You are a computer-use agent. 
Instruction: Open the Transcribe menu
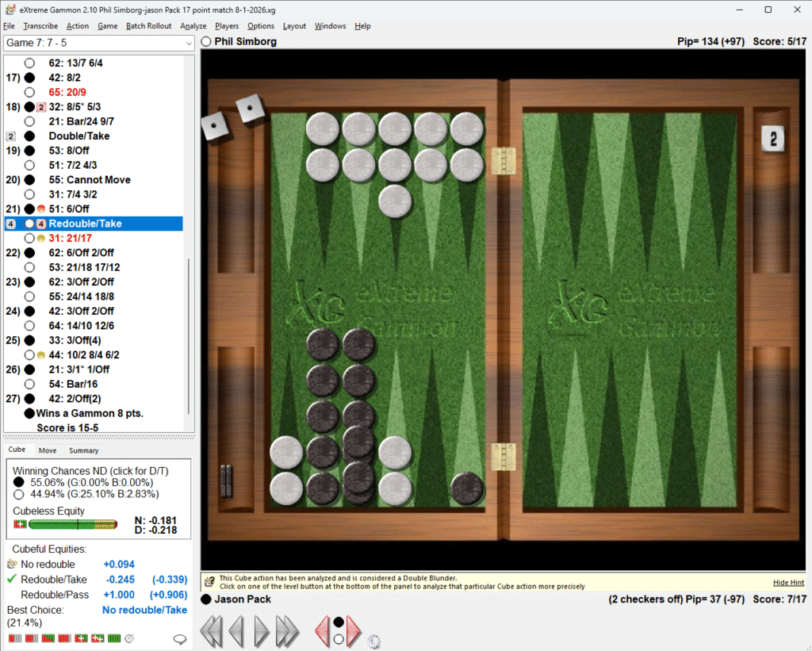click(x=40, y=26)
